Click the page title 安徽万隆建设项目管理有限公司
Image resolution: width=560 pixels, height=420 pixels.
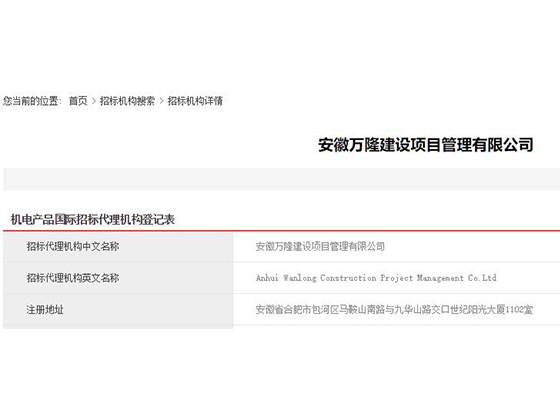click(x=426, y=145)
